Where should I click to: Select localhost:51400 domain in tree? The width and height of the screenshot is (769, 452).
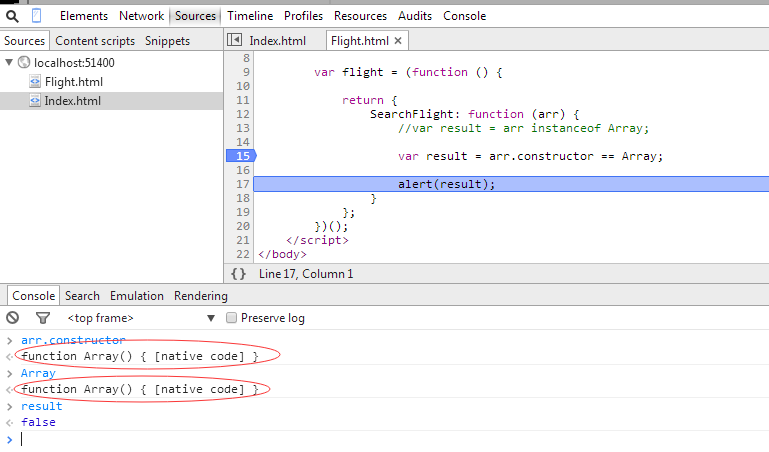74,63
